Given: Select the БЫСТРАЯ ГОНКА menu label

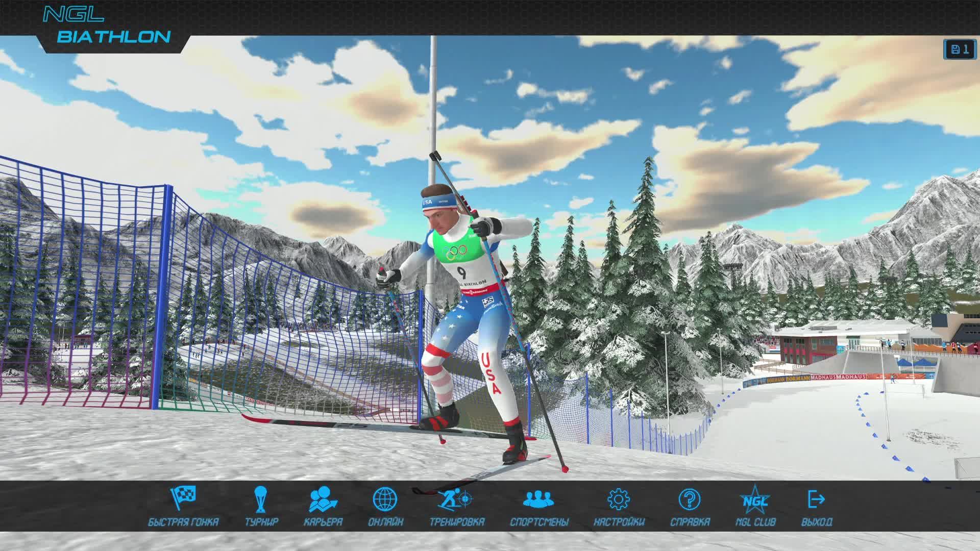Looking at the screenshot, I should click(x=183, y=522).
